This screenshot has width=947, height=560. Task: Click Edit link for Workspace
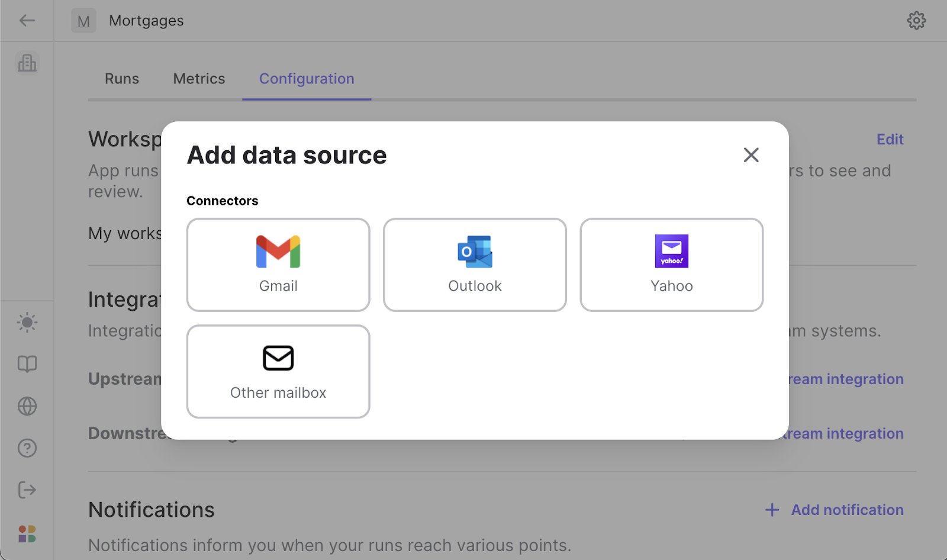890,140
